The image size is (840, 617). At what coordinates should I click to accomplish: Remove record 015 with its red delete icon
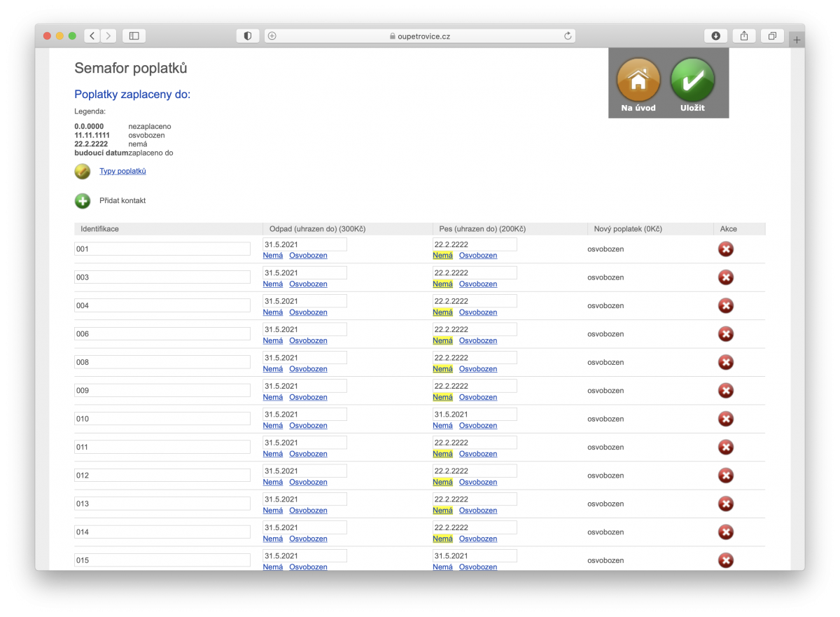pos(725,560)
